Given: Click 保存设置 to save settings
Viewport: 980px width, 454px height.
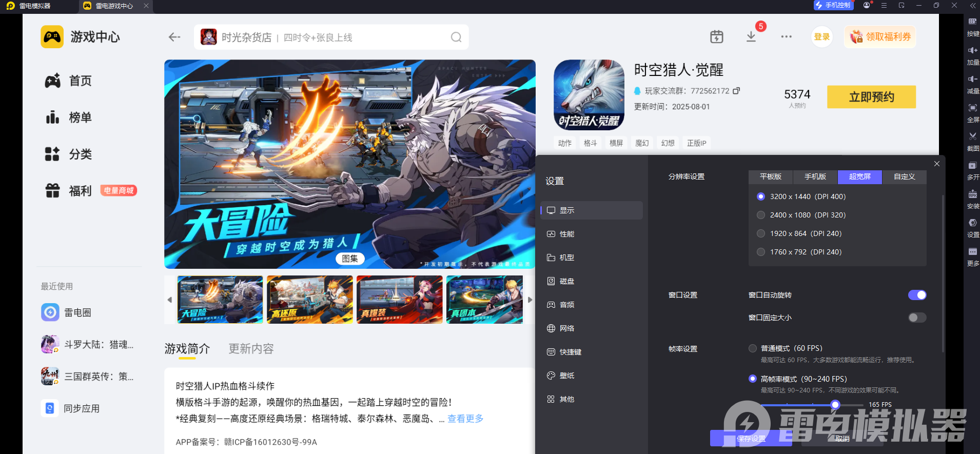Looking at the screenshot, I should click(x=751, y=439).
